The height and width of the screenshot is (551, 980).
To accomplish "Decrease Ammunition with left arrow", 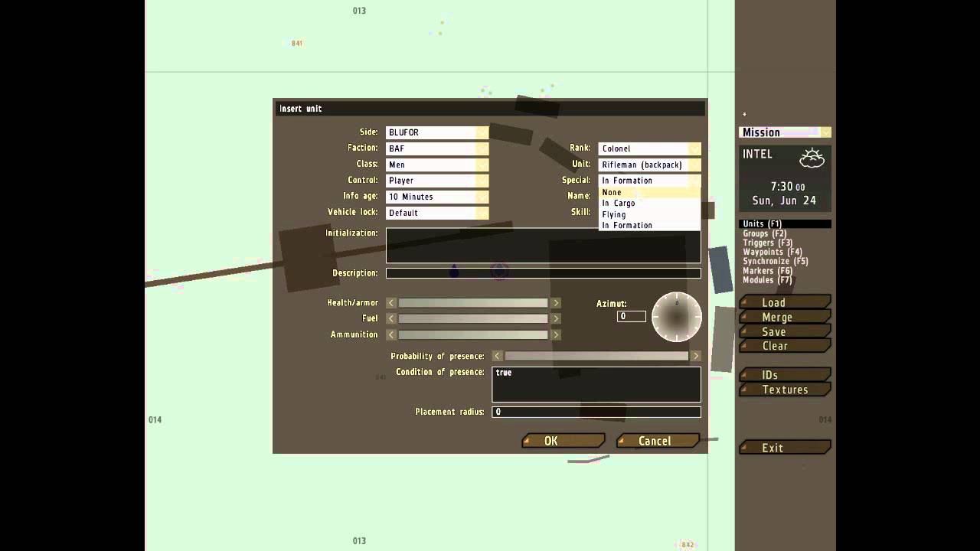I will (x=391, y=334).
